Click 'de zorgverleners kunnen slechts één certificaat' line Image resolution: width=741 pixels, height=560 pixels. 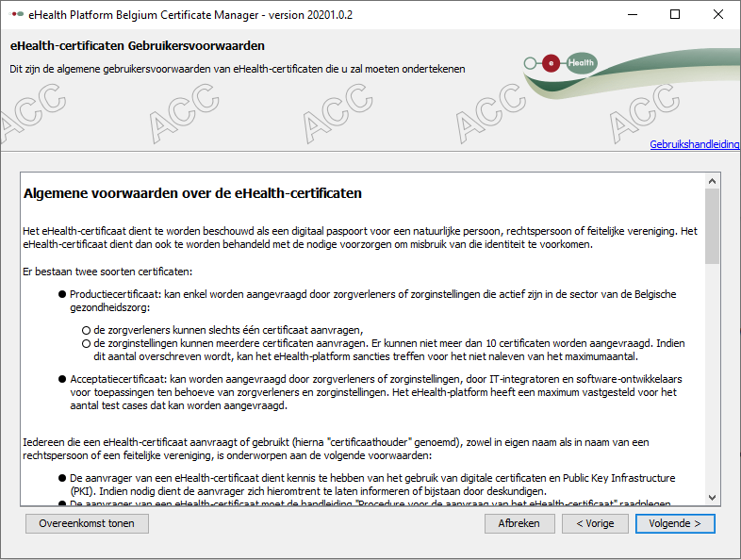[228, 330]
